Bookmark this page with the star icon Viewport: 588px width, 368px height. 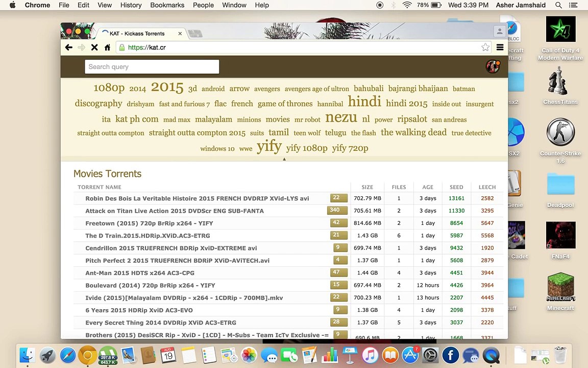(x=485, y=47)
